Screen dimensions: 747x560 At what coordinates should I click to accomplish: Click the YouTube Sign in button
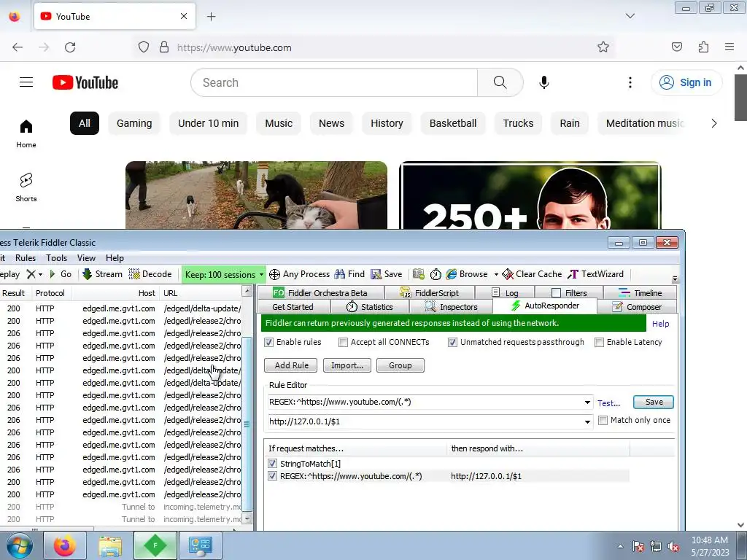(x=686, y=82)
